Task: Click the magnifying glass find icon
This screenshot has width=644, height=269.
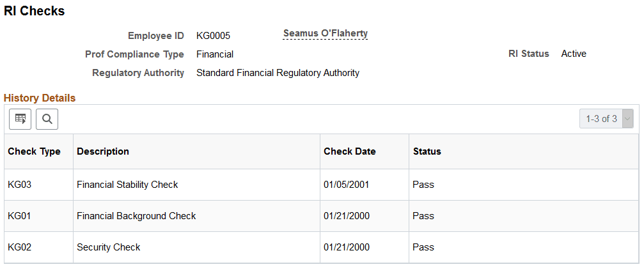Action: [x=47, y=119]
